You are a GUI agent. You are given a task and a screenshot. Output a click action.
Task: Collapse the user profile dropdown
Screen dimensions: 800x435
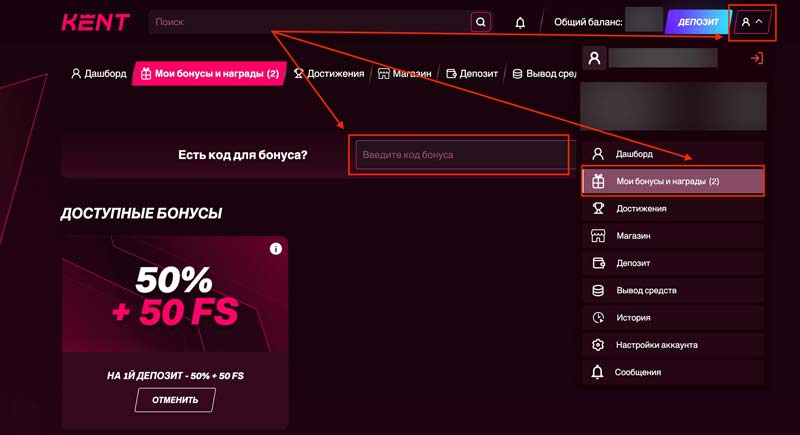point(753,22)
